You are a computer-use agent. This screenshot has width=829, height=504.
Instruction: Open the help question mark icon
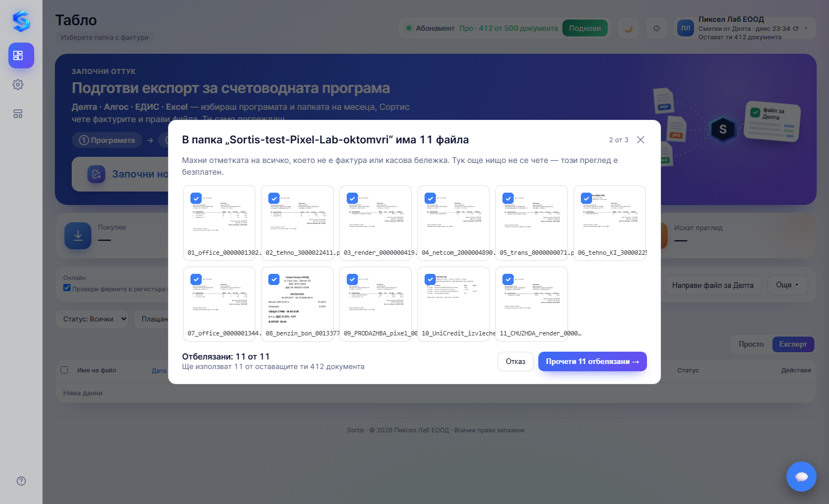coord(21,481)
